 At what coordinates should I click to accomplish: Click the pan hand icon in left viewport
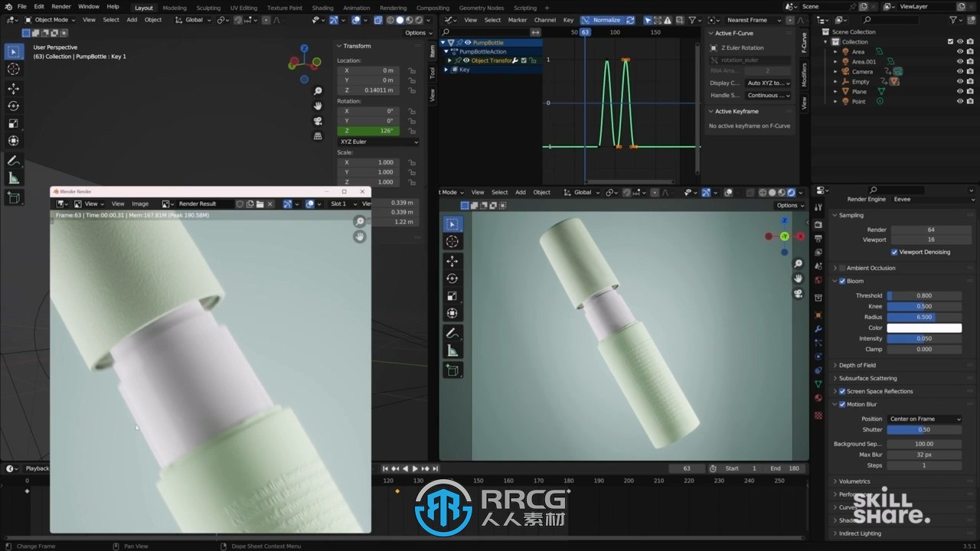318,106
